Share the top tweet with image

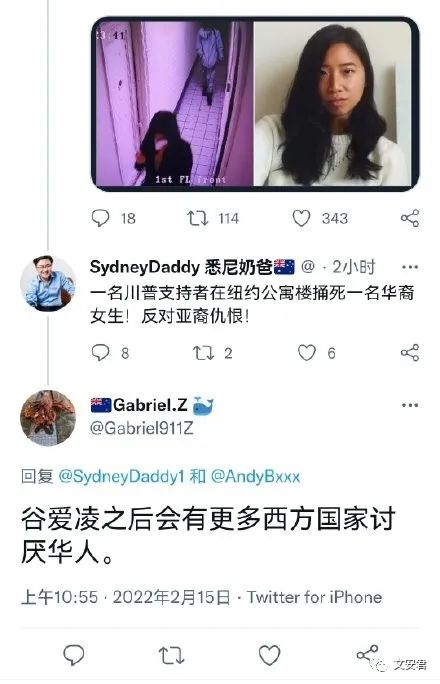pyautogui.click(x=409, y=218)
